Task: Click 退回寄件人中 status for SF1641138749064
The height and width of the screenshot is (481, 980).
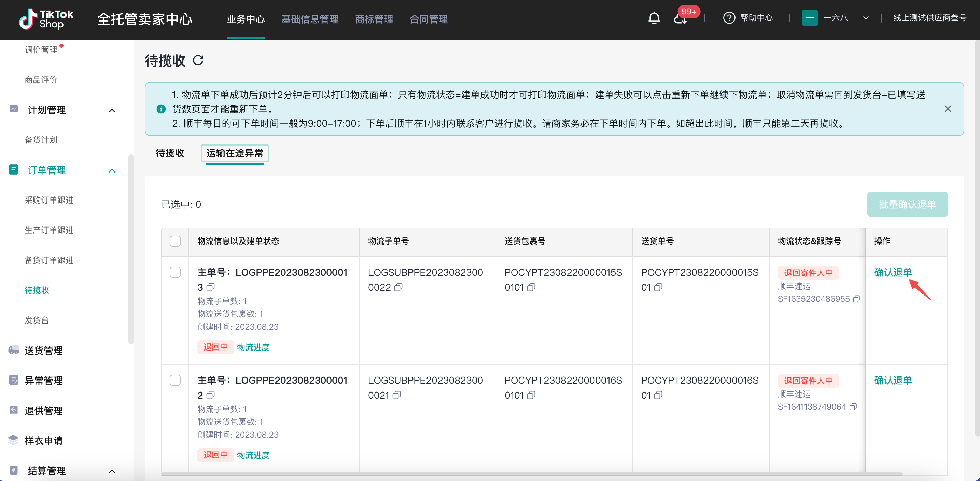Action: coord(809,381)
